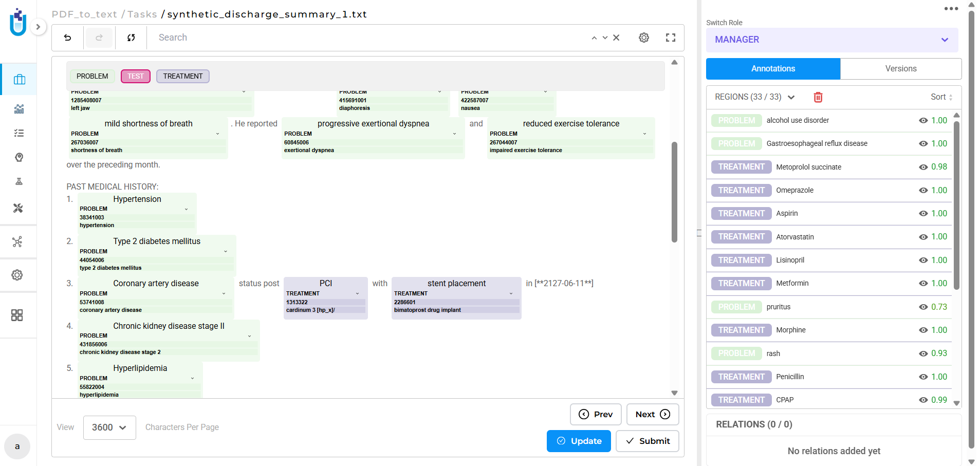
Task: Open the analytics chart icon in the sidebar
Action: [x=19, y=109]
